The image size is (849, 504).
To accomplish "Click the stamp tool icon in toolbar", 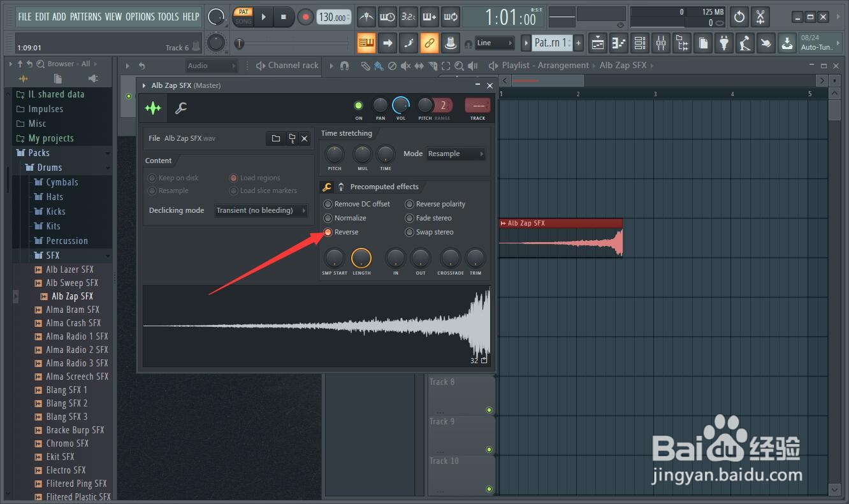I will pos(451,43).
